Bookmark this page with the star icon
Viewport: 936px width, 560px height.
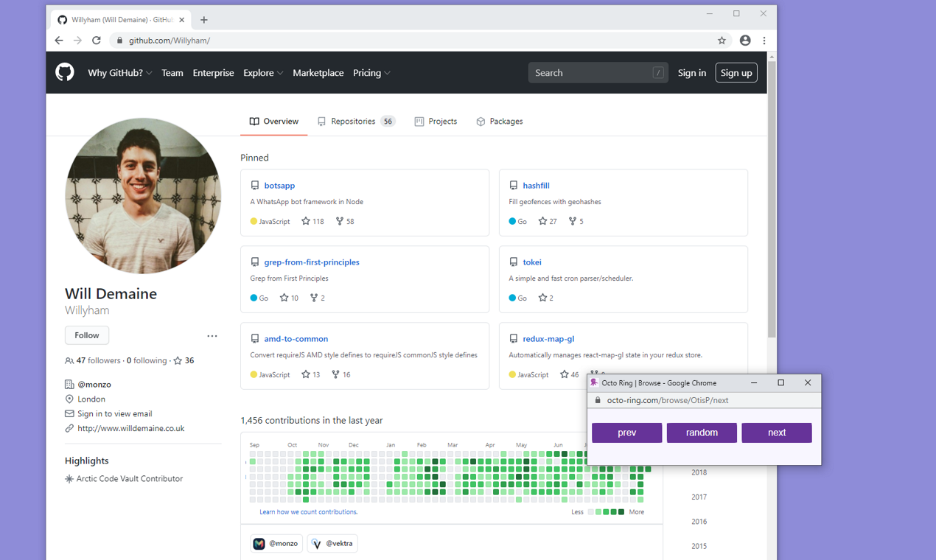[722, 41]
